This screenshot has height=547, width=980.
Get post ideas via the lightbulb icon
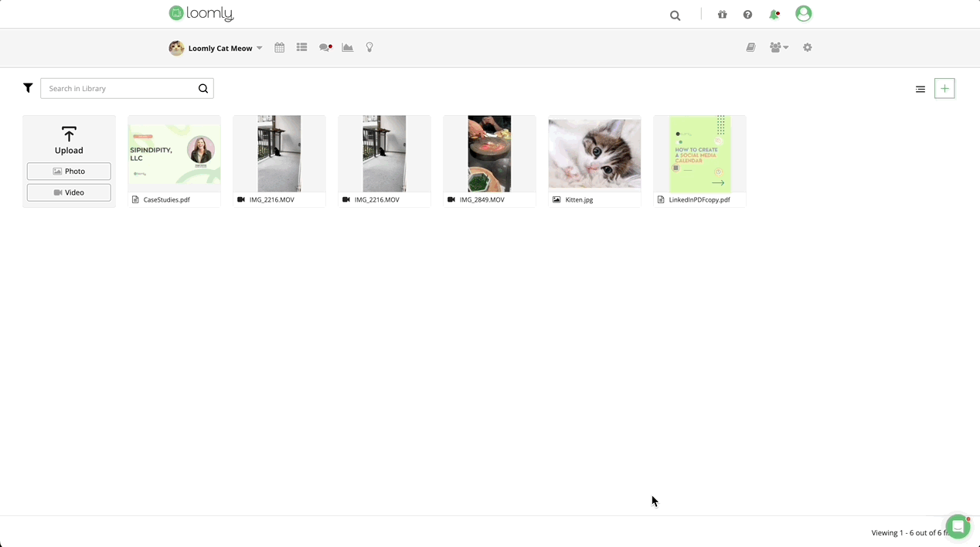coord(369,47)
